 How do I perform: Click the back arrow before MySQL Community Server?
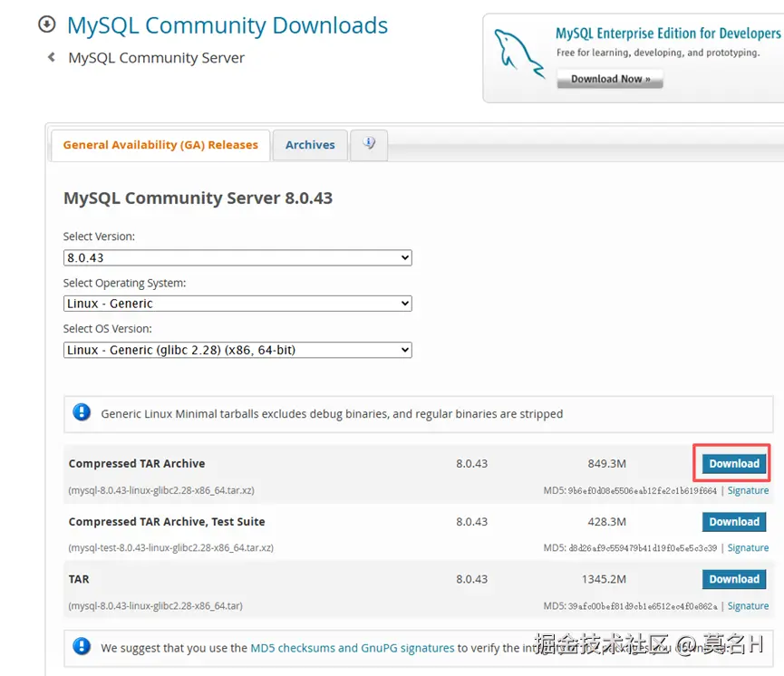coord(51,57)
